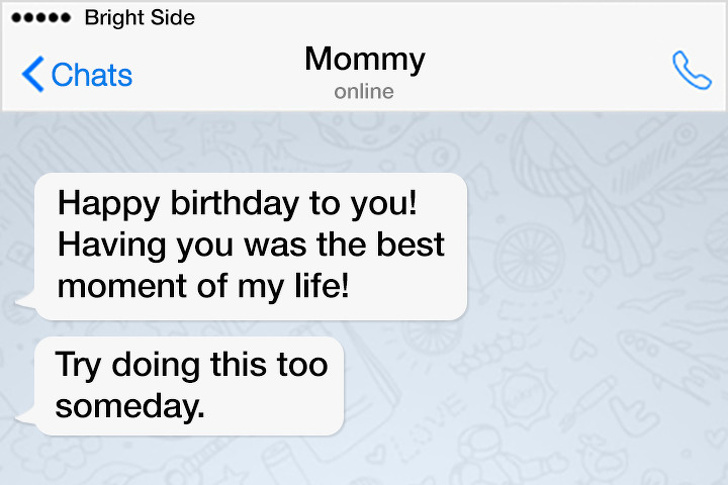This screenshot has height=485, width=728.
Task: Click the tail of the Happy birthday bubble
Action: (24, 300)
